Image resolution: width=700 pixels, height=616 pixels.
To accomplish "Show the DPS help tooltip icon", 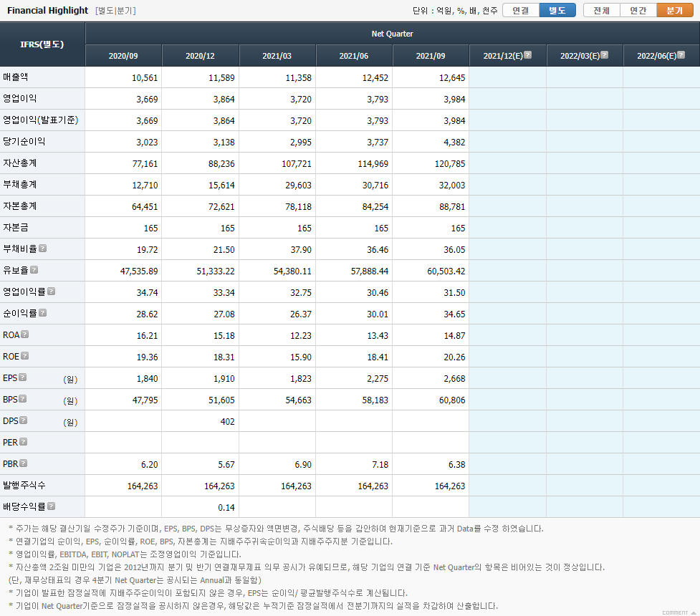I will [x=24, y=420].
